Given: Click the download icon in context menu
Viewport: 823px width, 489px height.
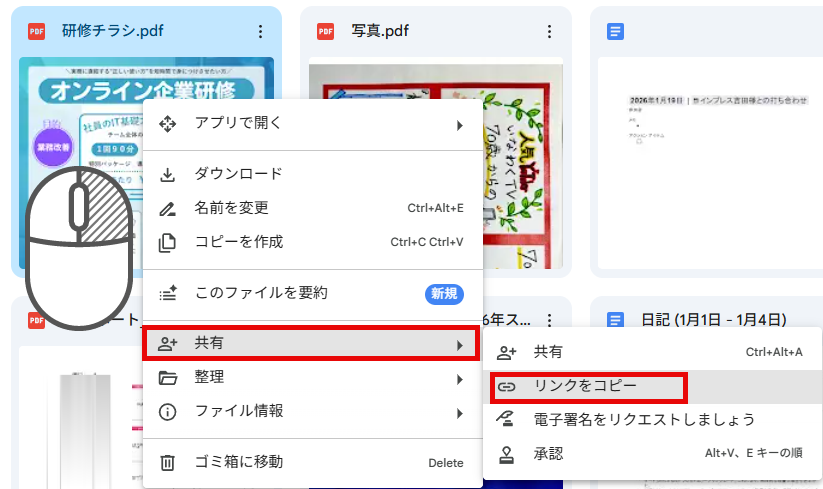Looking at the screenshot, I should tap(168, 174).
